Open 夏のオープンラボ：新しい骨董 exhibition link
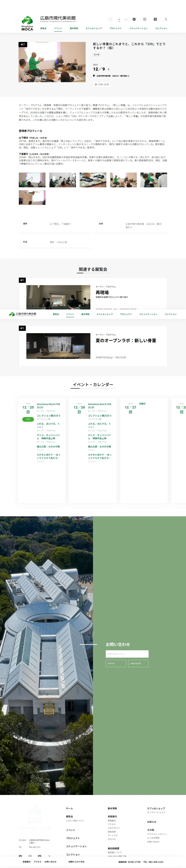This screenshot has height=868, width=186. tap(126, 340)
